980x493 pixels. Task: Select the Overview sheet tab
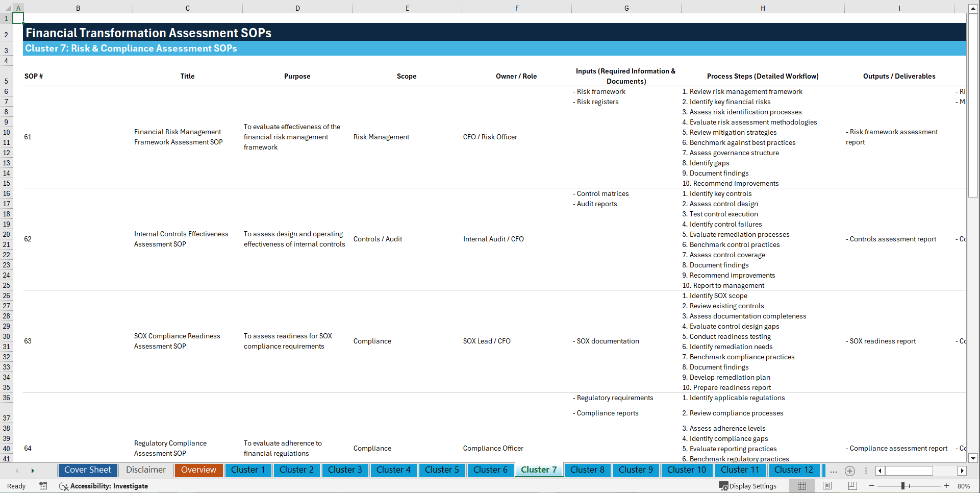coord(198,470)
